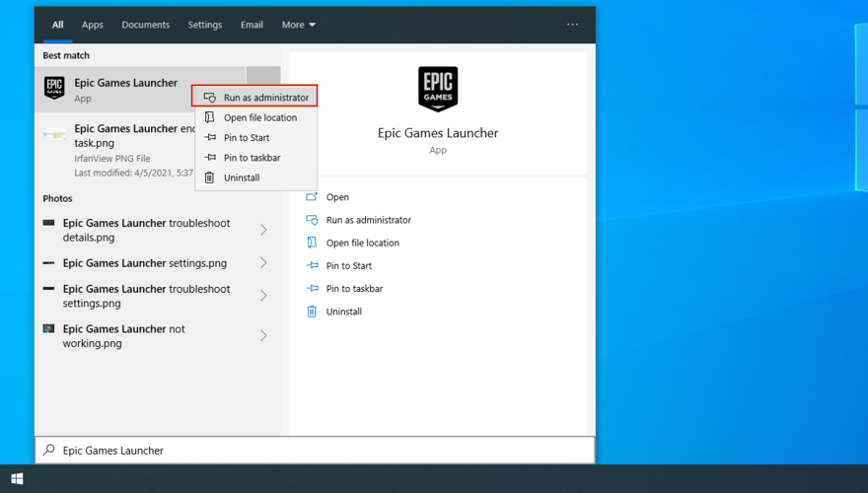Screen dimensions: 868x493
Task: Open Epic Games Launcher settings.png result
Action: point(157,263)
